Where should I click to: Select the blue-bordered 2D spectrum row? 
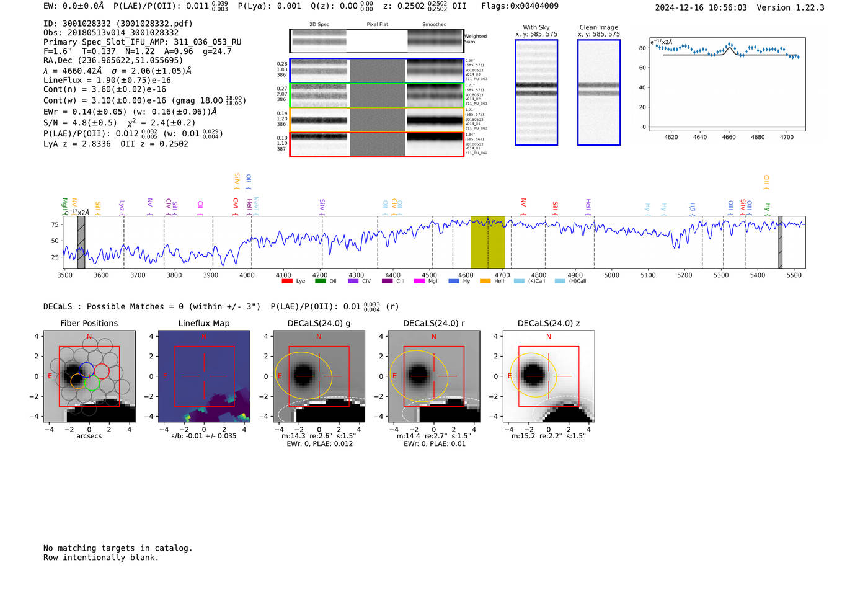click(x=376, y=71)
